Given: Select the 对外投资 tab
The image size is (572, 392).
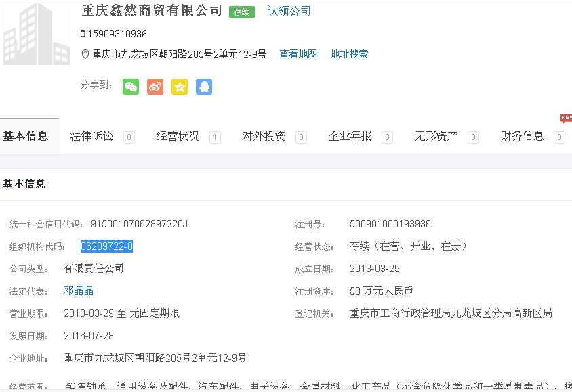Looking at the screenshot, I should 264,136.
